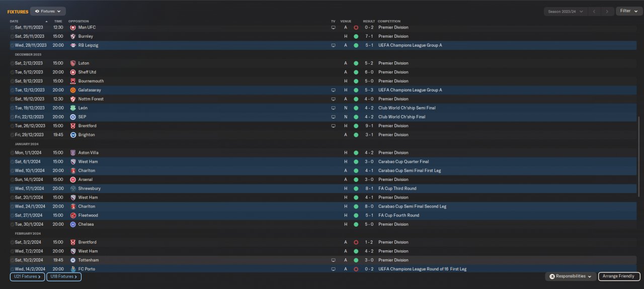The image size is (644, 289).
Task: Click the red loss indicator for Brentford away
Action: click(356, 242)
